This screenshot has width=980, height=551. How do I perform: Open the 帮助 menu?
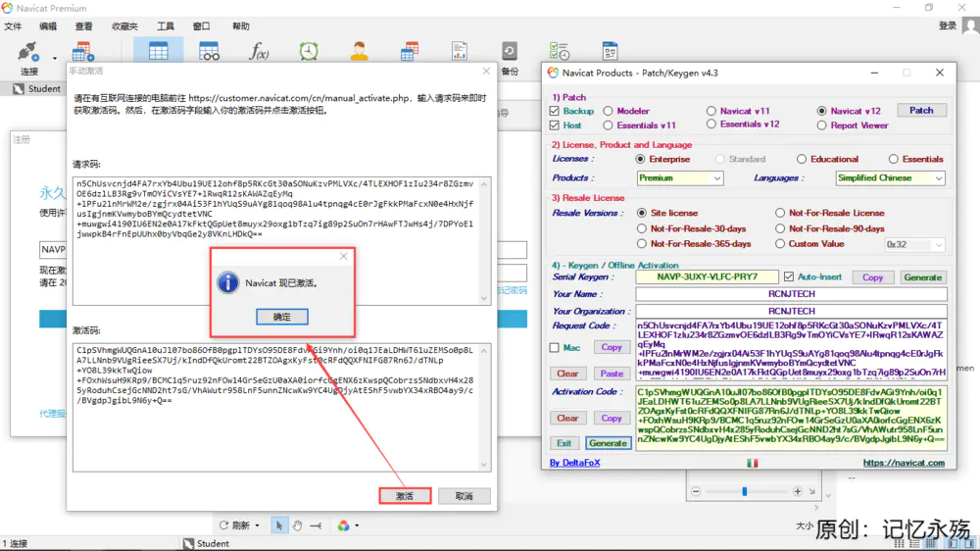click(x=241, y=26)
